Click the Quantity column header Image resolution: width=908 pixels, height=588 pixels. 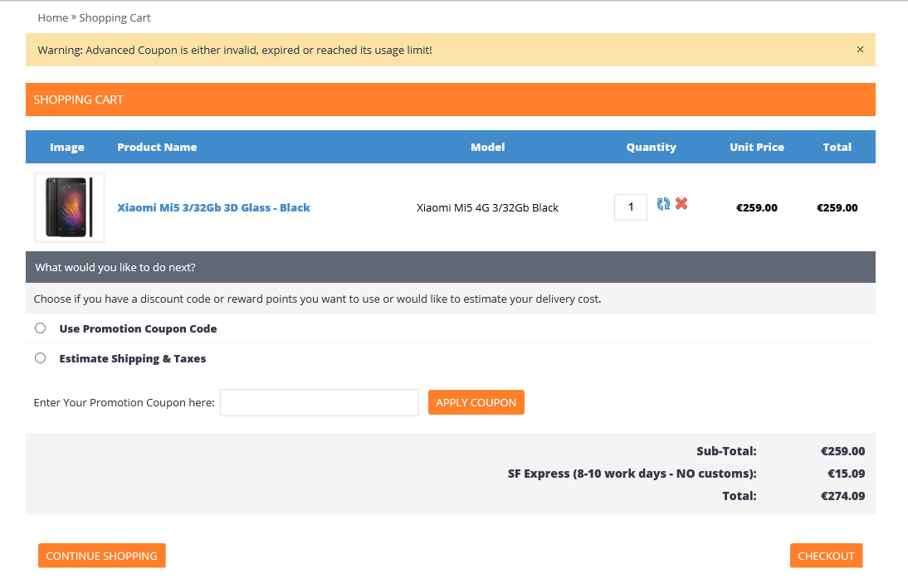pyautogui.click(x=651, y=147)
